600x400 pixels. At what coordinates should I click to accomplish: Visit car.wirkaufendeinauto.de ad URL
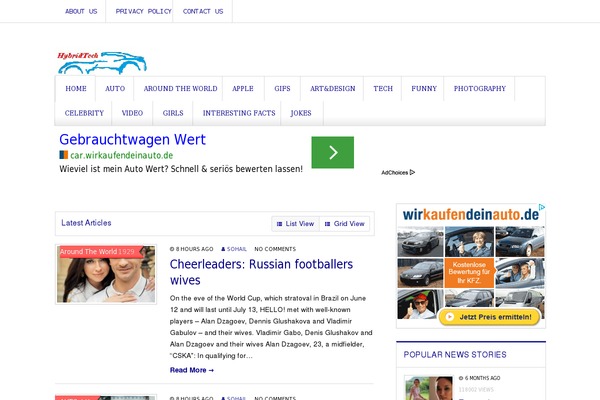coord(121,155)
